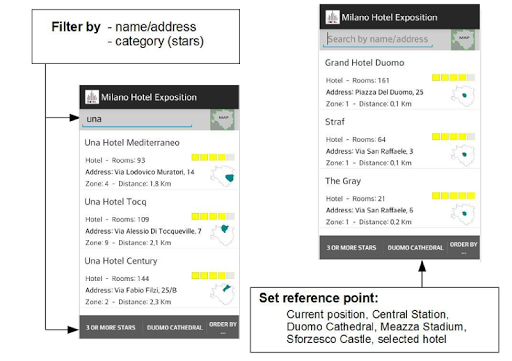Click search field containing 'una'
Image resolution: width=512 pixels, height=361 pixels.
[137, 119]
